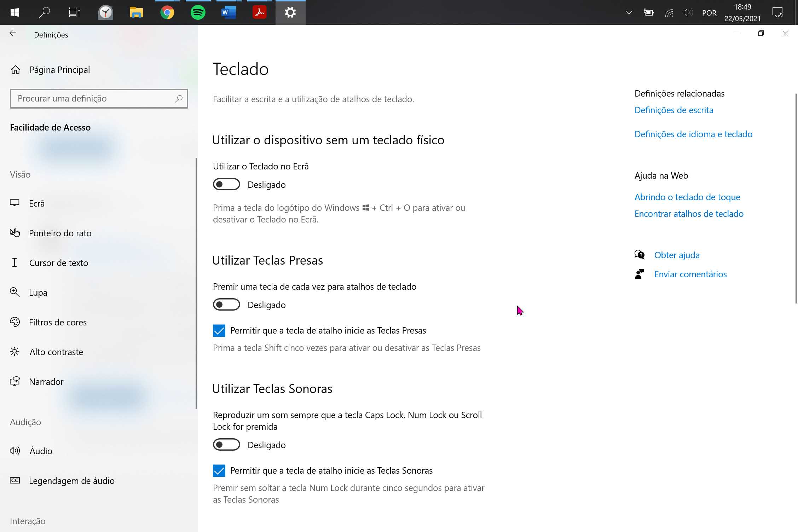798x532 pixels.
Task: Open Narrador settings page
Action: pyautogui.click(x=46, y=382)
